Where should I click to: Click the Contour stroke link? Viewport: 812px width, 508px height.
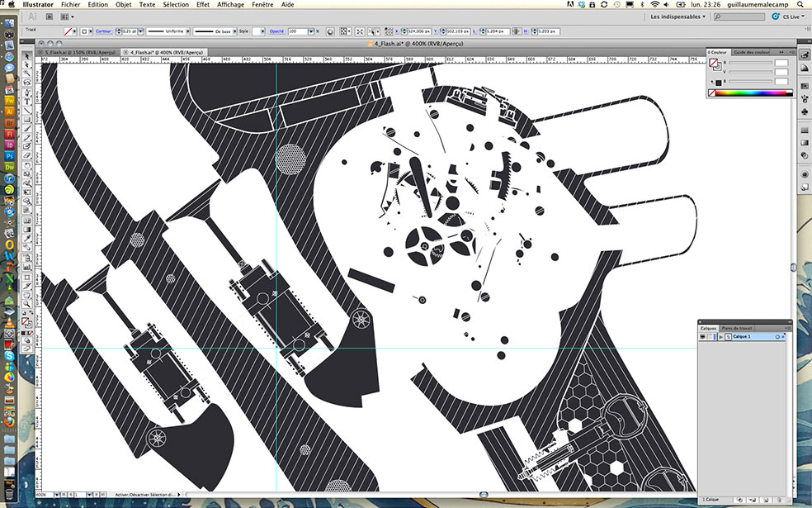(102, 31)
